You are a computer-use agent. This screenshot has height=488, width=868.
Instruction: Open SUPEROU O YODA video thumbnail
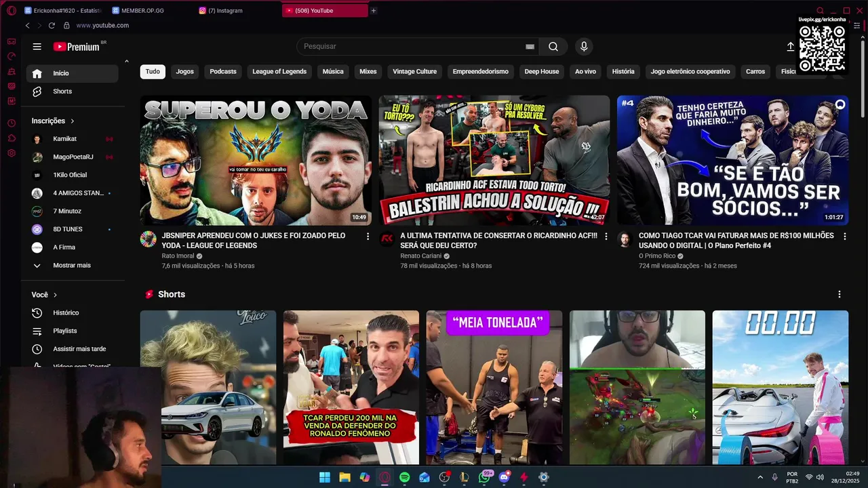[256, 160]
